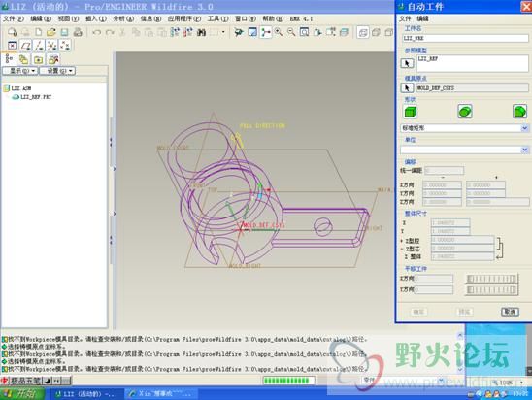Choose the custom workpiece shape icon

(x=519, y=112)
